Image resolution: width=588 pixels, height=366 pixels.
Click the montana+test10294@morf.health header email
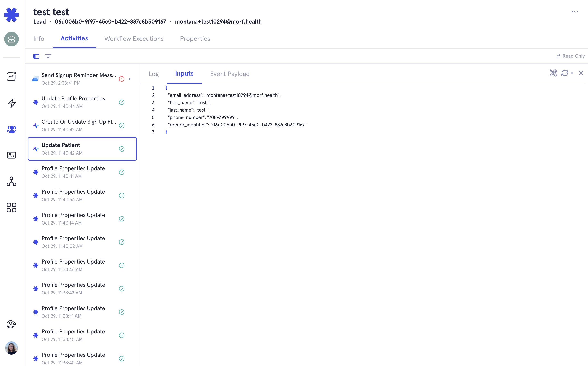click(218, 21)
